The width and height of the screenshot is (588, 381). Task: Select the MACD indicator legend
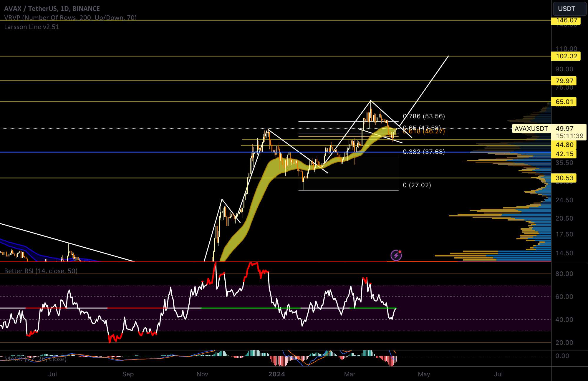(x=35, y=359)
